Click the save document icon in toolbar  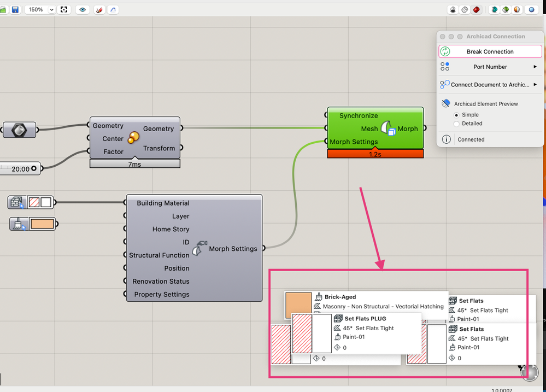(x=15, y=10)
